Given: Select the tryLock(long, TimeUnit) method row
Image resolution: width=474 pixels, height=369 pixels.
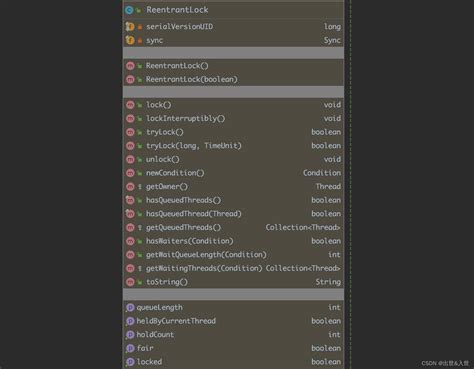Looking at the screenshot, I should click(x=233, y=146).
